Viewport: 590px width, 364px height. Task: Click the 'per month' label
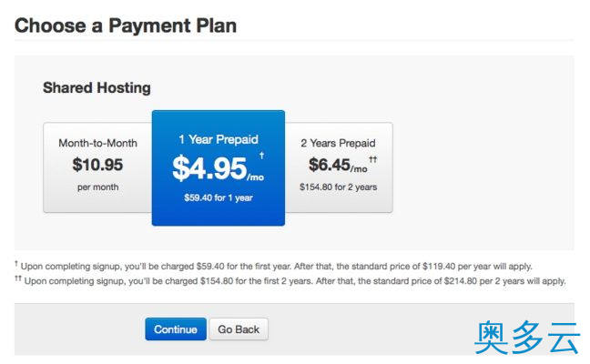(97, 187)
